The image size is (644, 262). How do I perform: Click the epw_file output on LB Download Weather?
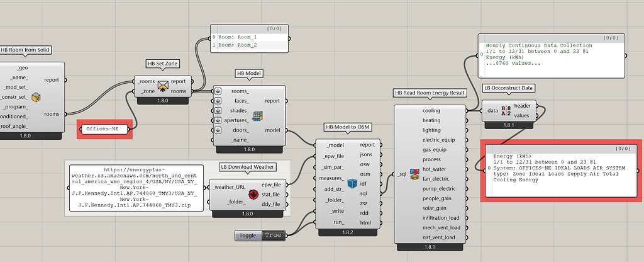point(271,185)
